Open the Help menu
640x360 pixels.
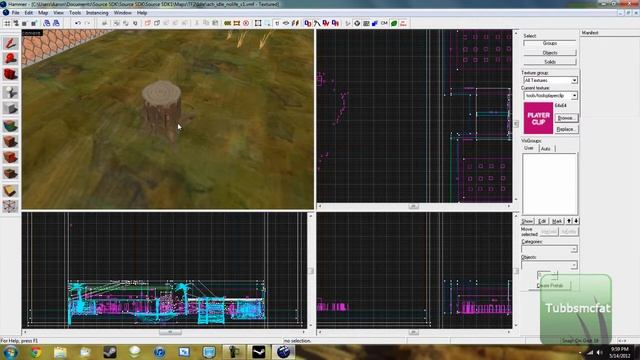[142, 13]
